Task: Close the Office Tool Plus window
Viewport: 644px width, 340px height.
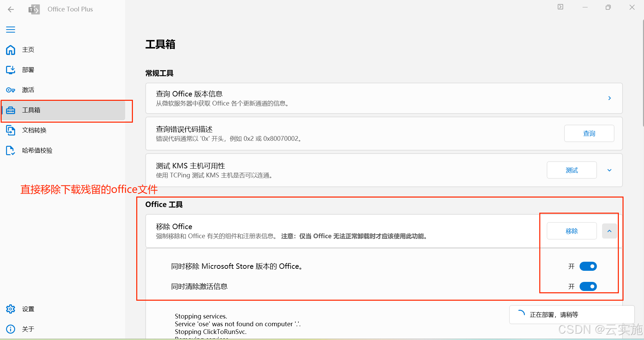Action: (x=632, y=7)
